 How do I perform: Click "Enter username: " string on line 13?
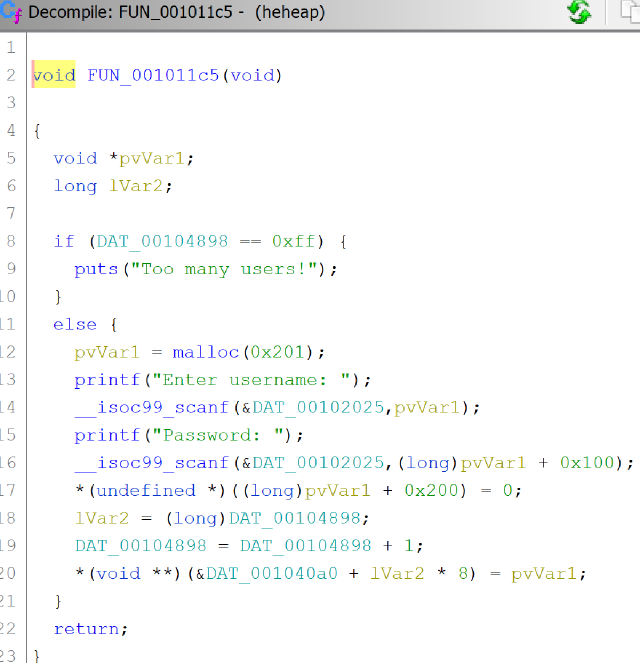[x=251, y=380]
